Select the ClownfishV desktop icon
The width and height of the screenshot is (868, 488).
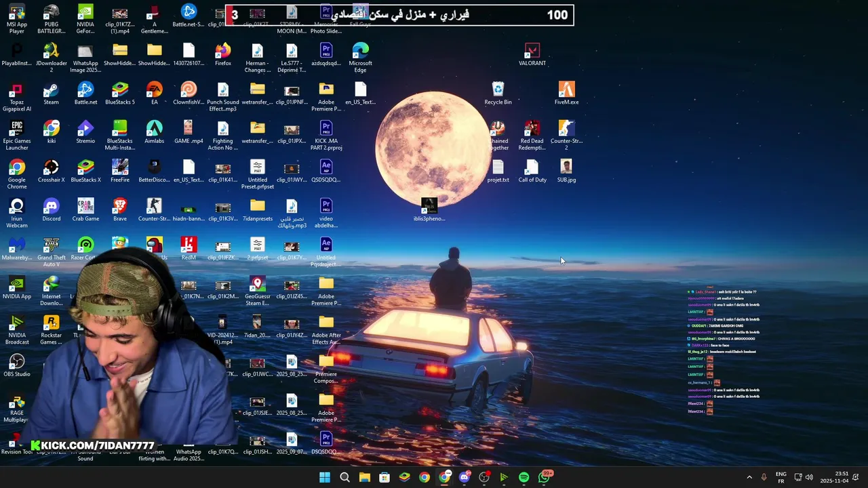click(189, 94)
